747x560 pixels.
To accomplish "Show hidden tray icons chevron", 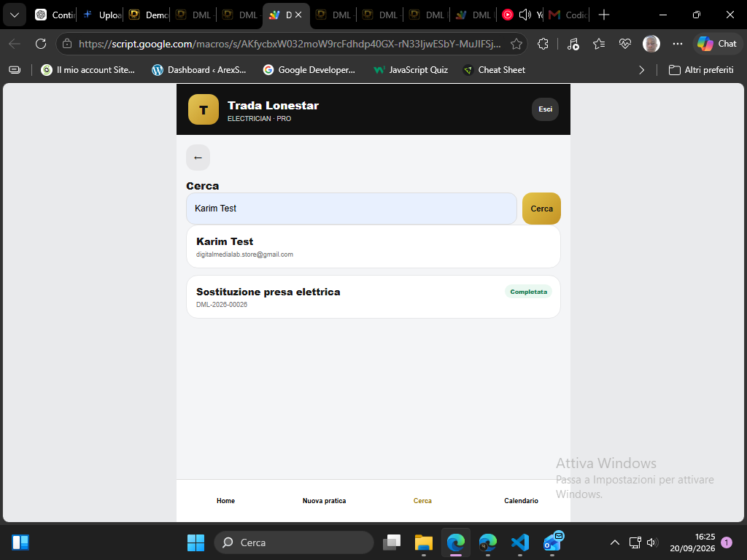I will click(x=615, y=542).
